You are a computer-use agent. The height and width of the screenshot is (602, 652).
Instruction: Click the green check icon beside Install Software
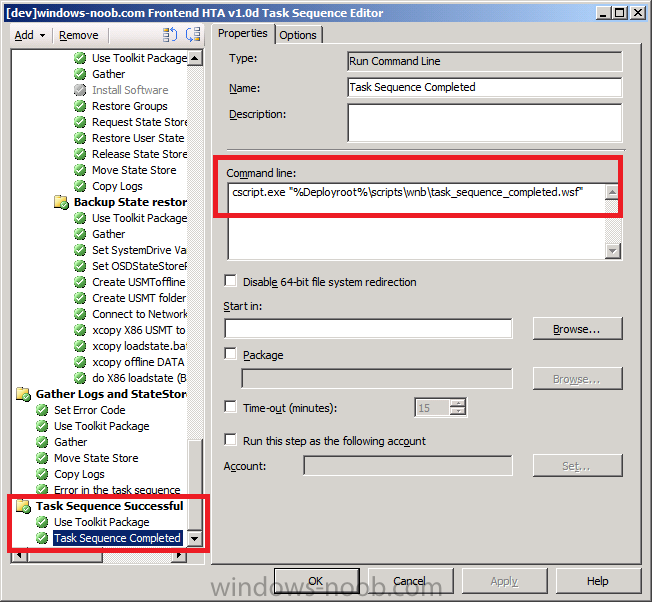[80, 90]
